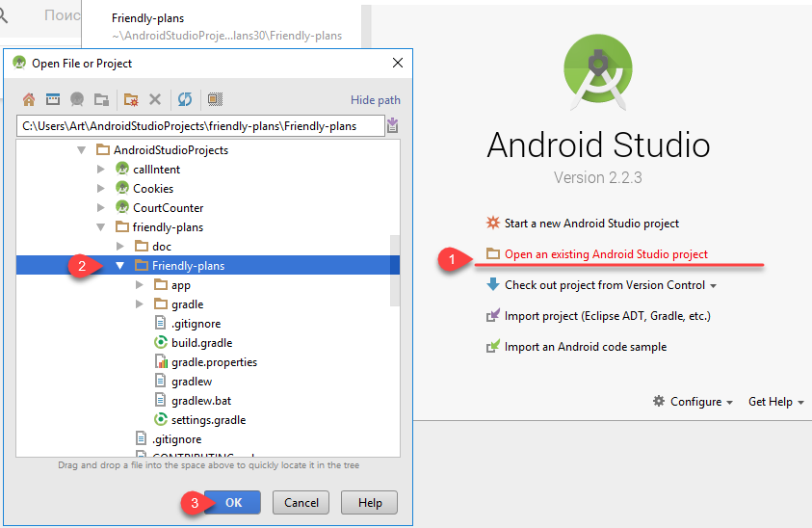
Task: Click the gradlew.bat file icon
Action: tap(161, 400)
